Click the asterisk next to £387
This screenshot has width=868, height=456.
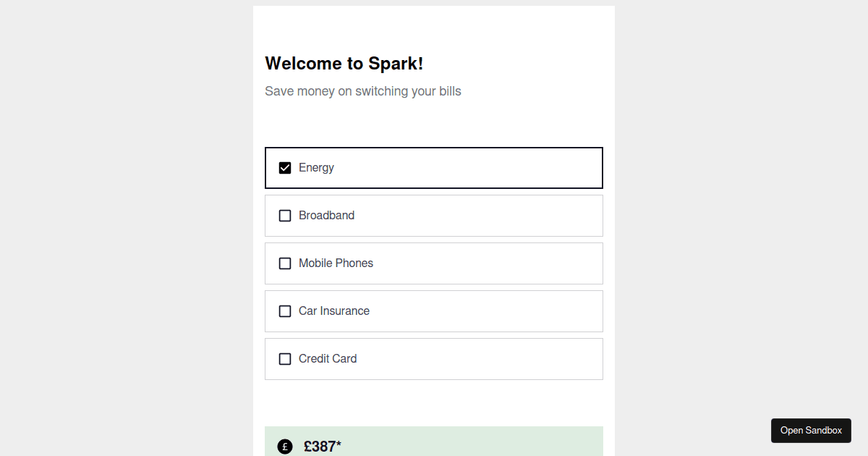pyautogui.click(x=339, y=444)
